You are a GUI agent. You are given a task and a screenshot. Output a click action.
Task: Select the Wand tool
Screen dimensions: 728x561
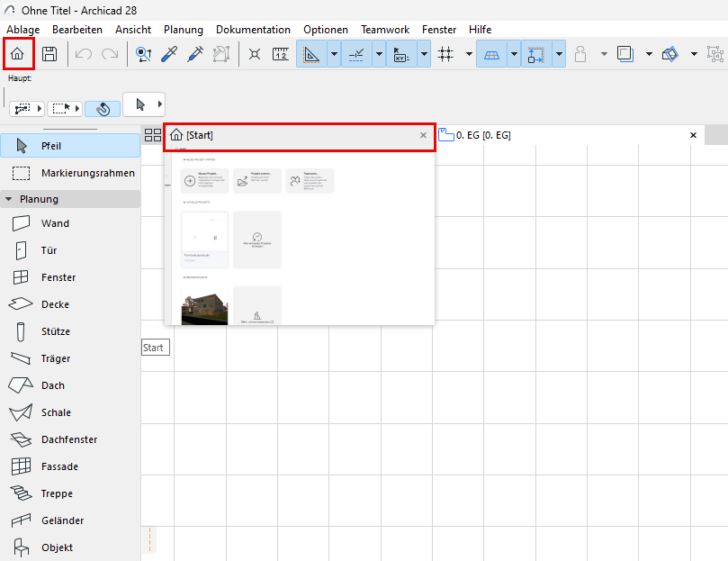click(x=70, y=223)
